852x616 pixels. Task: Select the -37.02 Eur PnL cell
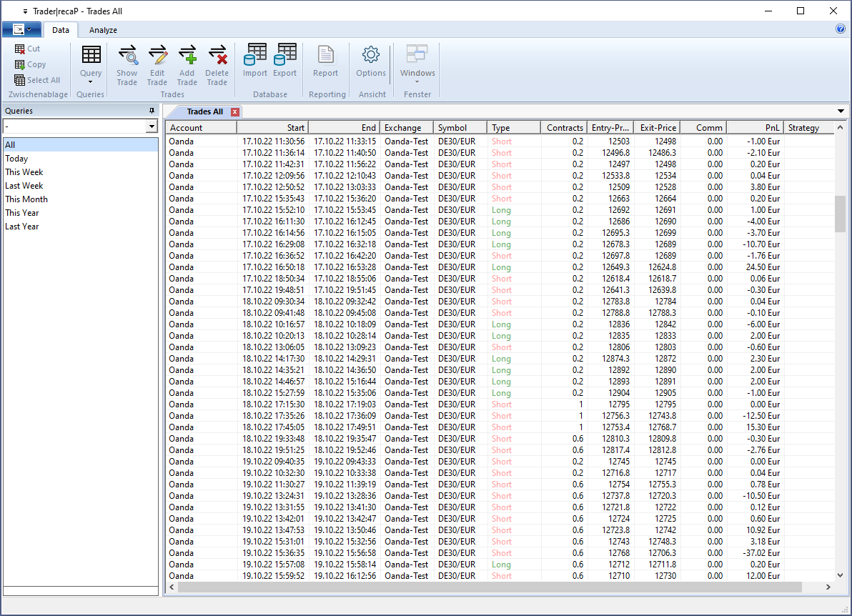(756, 553)
